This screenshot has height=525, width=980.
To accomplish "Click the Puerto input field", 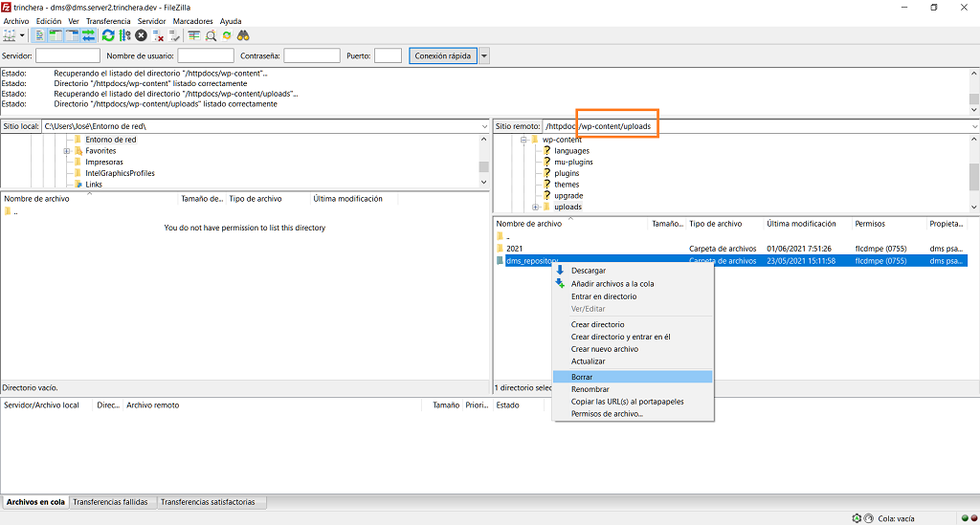I will (x=389, y=55).
